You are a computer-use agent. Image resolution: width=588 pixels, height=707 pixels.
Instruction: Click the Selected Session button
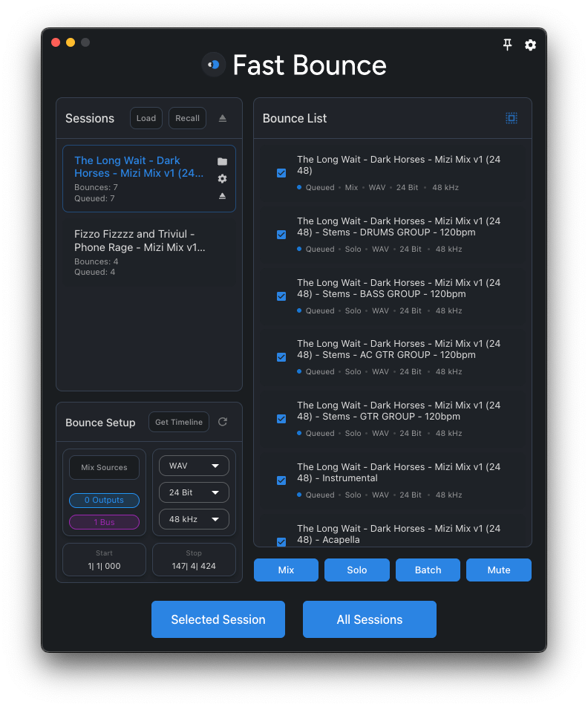click(x=218, y=619)
